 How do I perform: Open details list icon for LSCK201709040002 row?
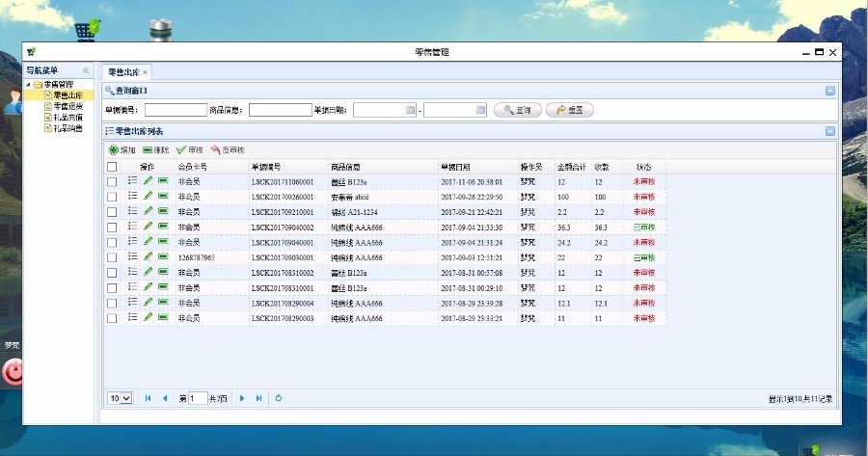[x=132, y=226]
